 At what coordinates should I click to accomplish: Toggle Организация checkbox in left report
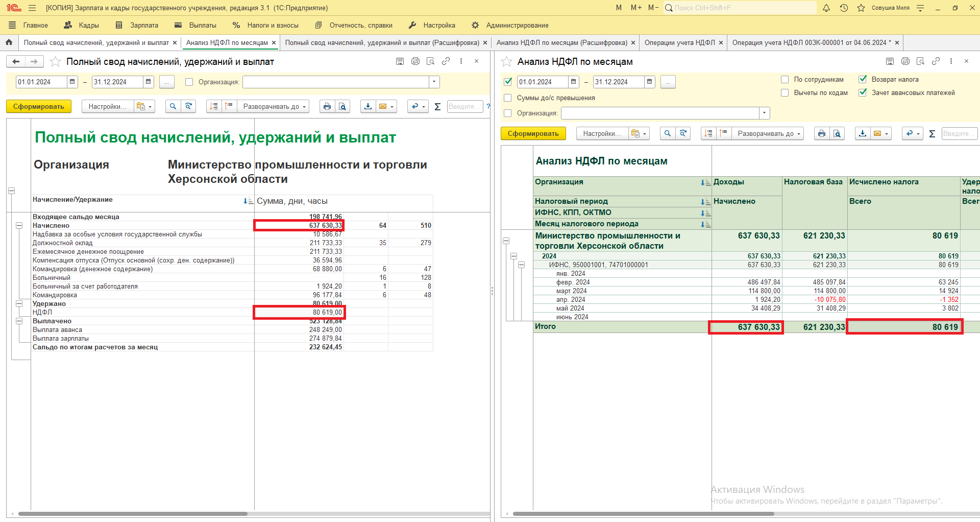point(189,82)
